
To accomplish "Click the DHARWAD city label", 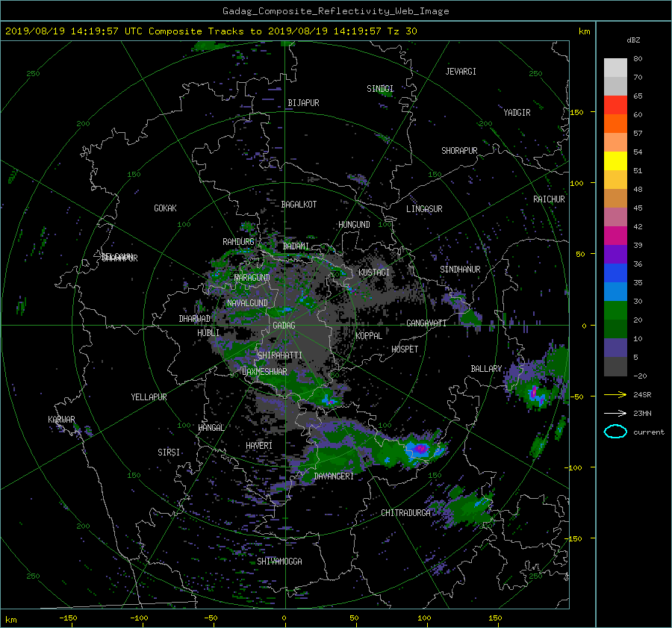I will click(195, 319).
